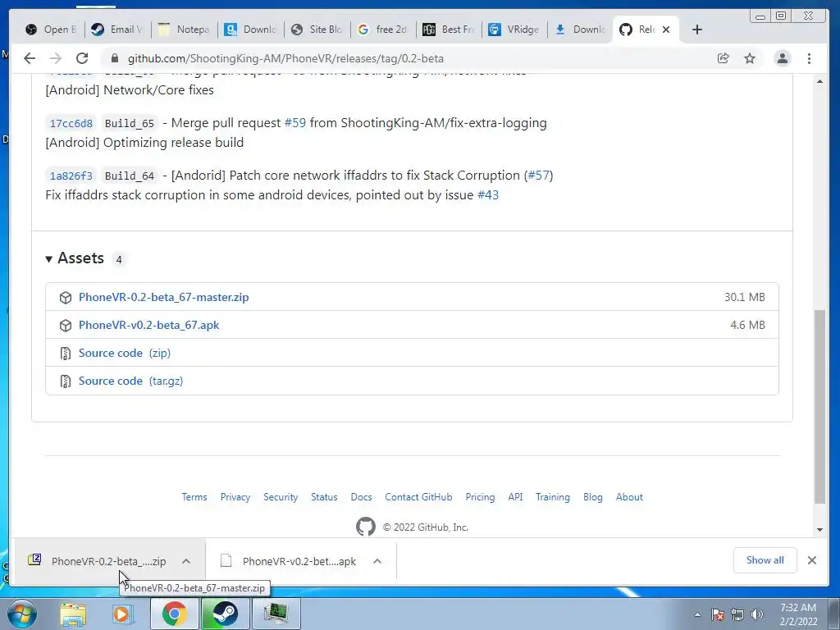
Task: Open pull request #57 link
Action: pos(538,176)
